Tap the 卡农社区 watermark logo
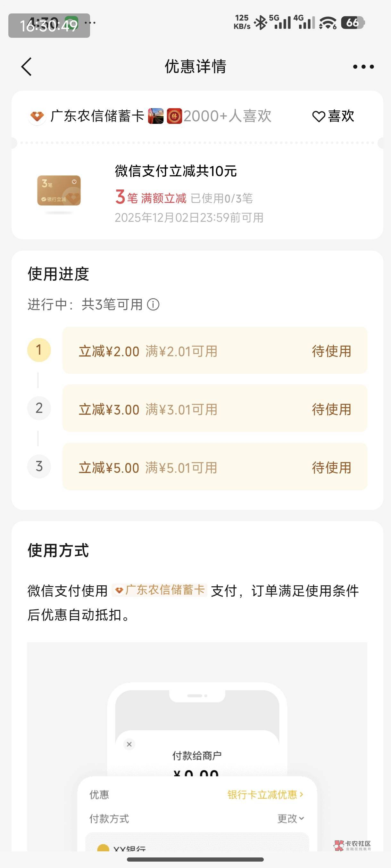Viewport: 391px width, 868px height. [352, 845]
